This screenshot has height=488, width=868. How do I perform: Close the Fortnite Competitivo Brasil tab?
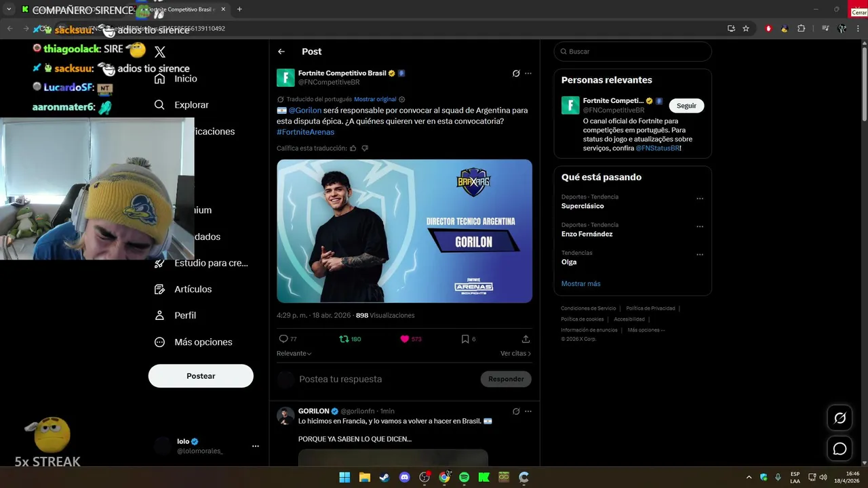point(223,9)
